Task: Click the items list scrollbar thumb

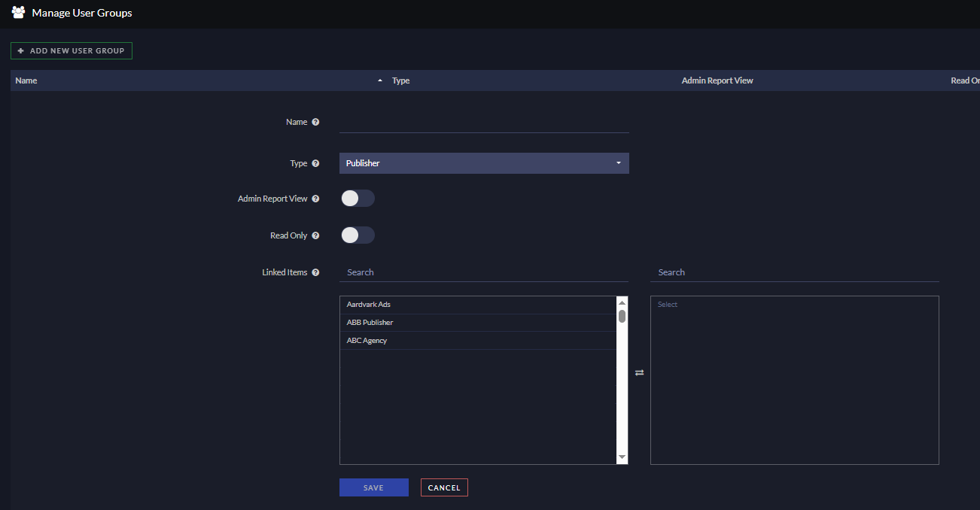Action: (x=622, y=316)
